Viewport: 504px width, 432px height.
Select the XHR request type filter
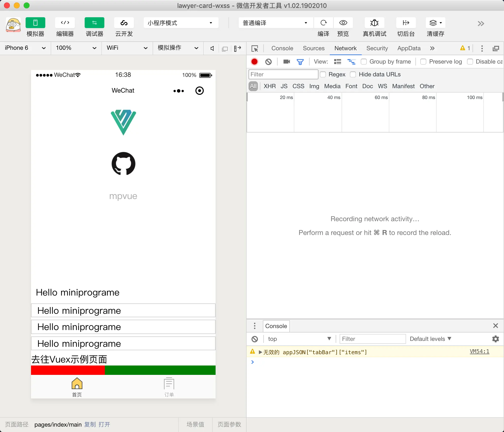pyautogui.click(x=269, y=86)
